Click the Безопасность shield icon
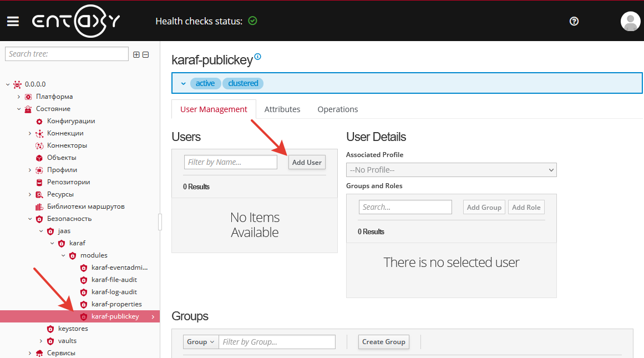The height and width of the screenshot is (358, 644). click(38, 218)
